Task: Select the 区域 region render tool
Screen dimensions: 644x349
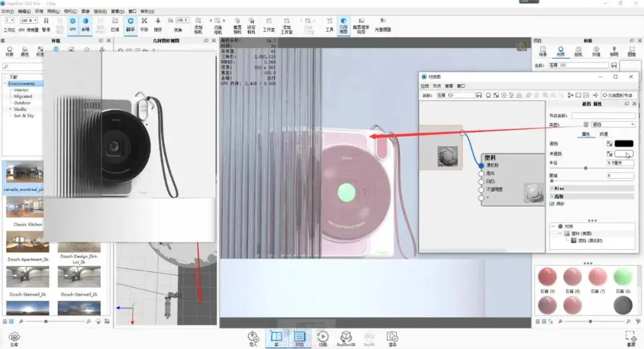Action: 115,24
